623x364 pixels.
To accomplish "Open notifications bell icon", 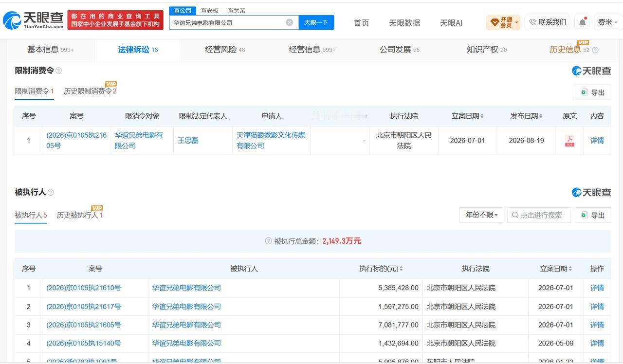I will click(583, 22).
